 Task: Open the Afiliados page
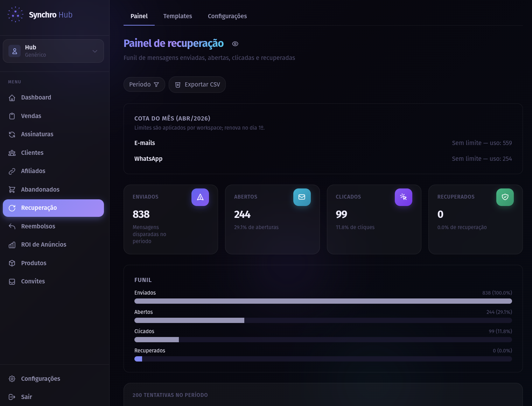click(x=53, y=171)
